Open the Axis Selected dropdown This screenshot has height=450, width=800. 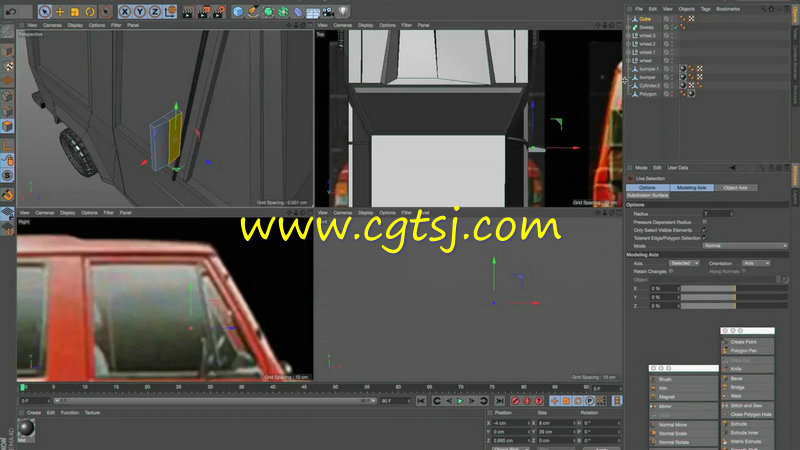click(x=684, y=263)
